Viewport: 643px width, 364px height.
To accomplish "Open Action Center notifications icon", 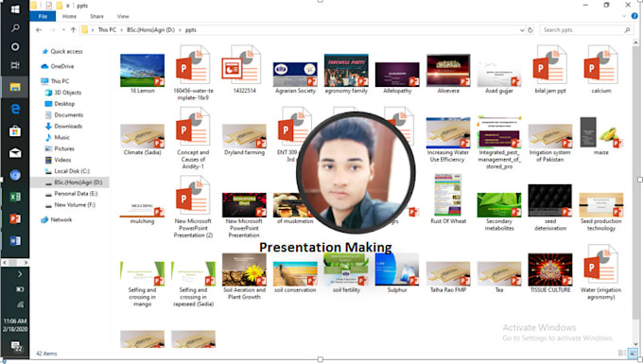I will [15, 346].
